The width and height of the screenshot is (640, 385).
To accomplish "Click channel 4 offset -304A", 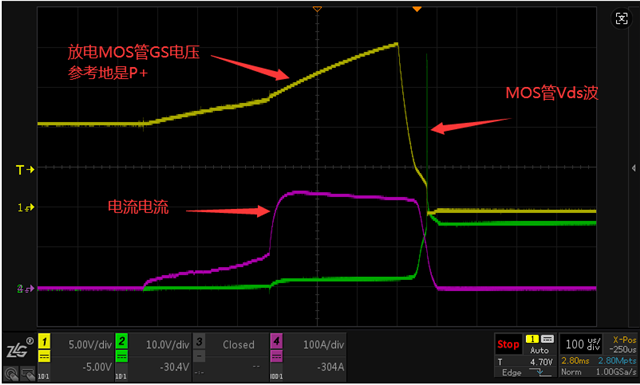I will (x=331, y=367).
